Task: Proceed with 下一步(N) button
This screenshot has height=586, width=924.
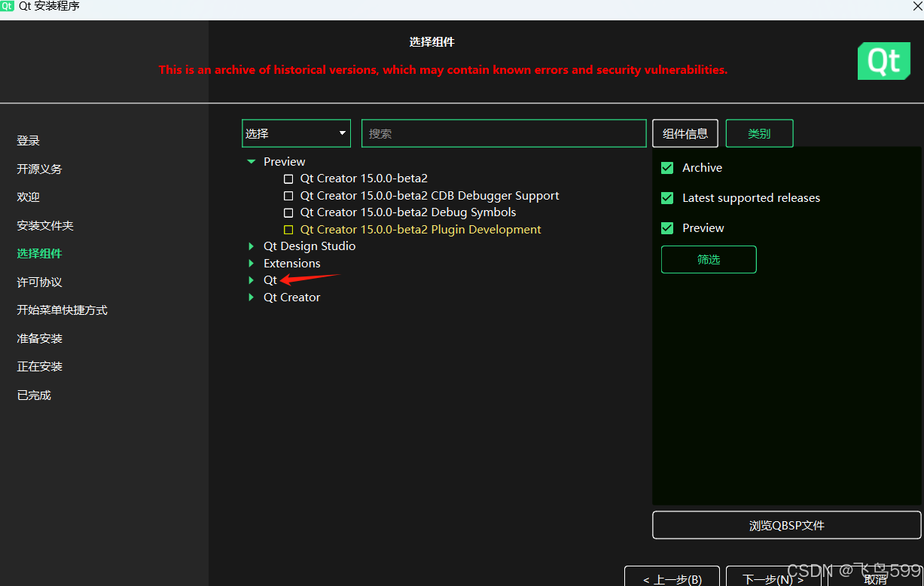Action: (x=773, y=577)
